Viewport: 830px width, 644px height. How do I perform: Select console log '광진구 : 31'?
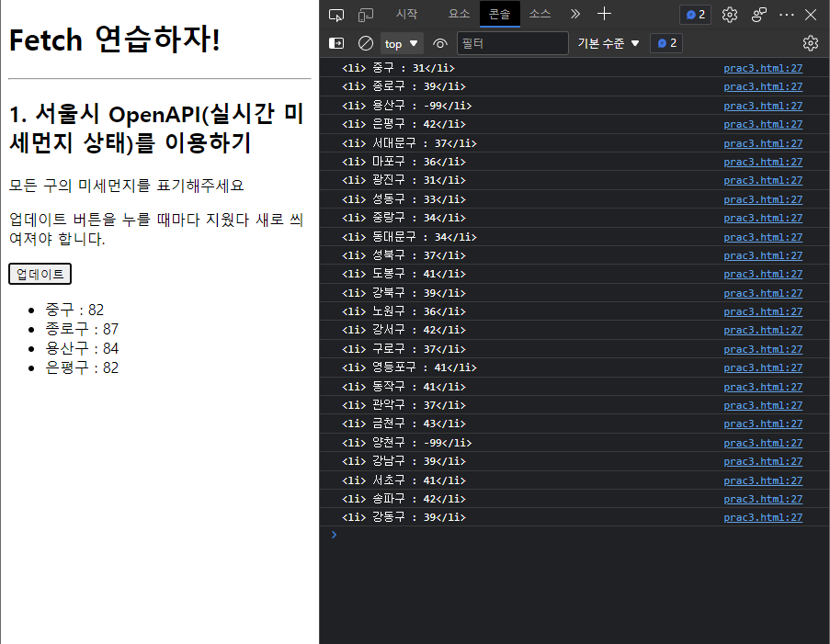pyautogui.click(x=404, y=180)
